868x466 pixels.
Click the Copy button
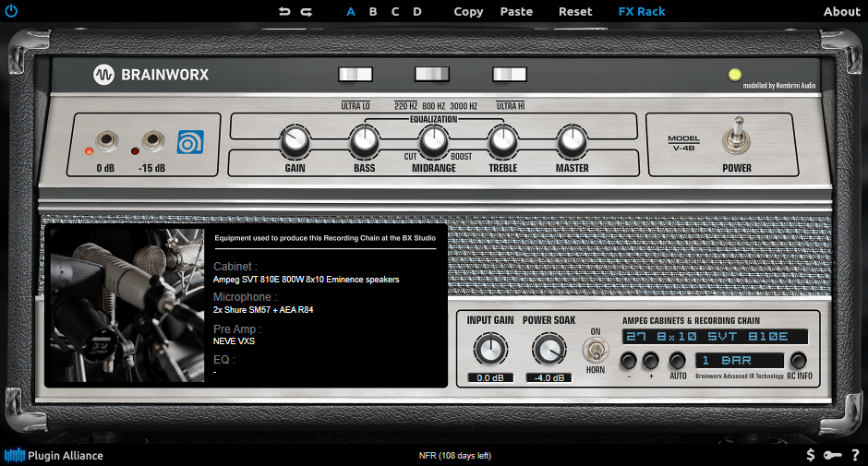(468, 12)
